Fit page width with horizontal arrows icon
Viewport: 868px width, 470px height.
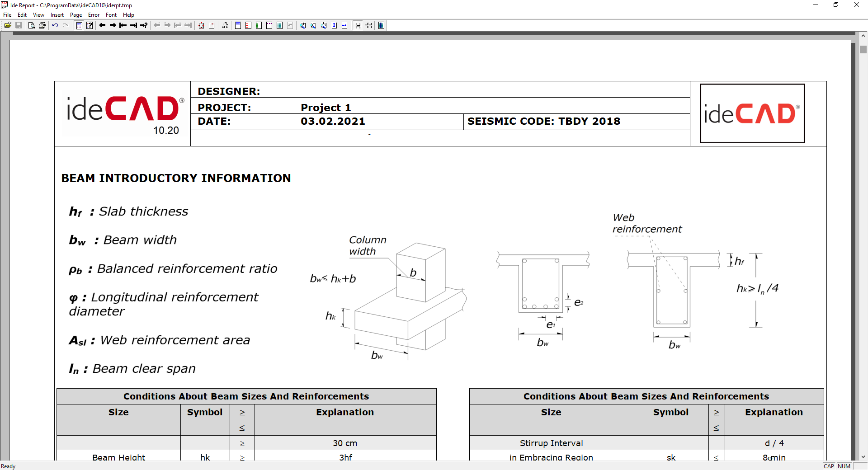345,25
